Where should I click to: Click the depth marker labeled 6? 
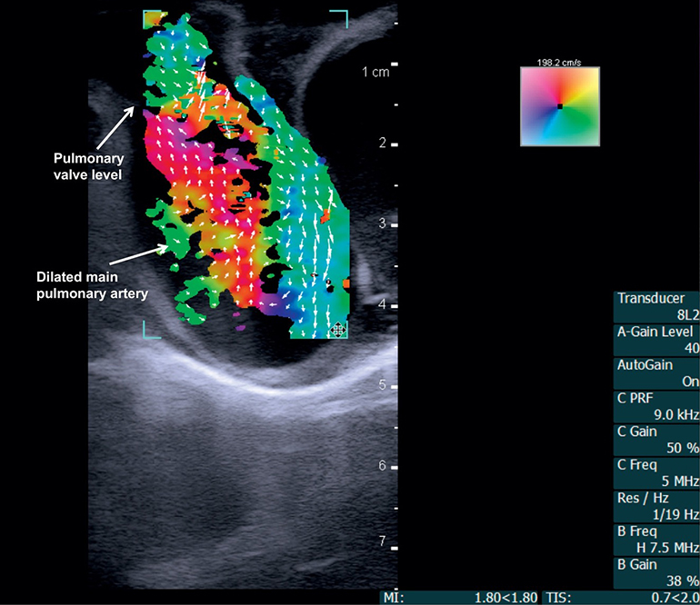[x=383, y=465]
